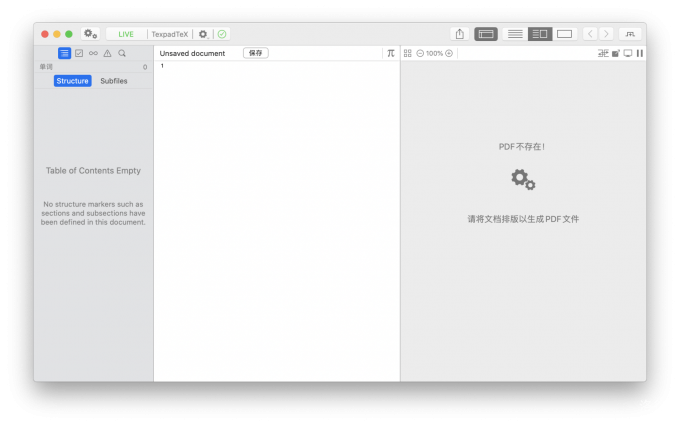The height and width of the screenshot is (426, 680).
Task: Open the pi math symbols icon
Action: 391,53
